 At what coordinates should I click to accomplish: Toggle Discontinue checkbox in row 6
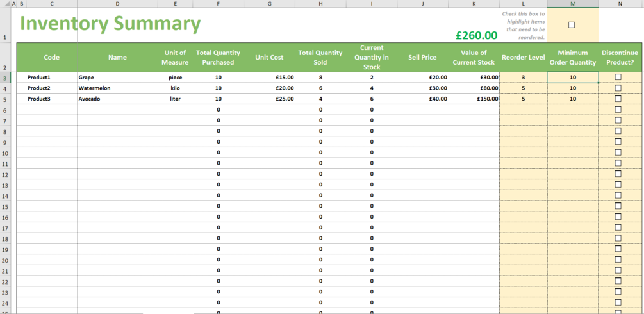[x=618, y=110]
